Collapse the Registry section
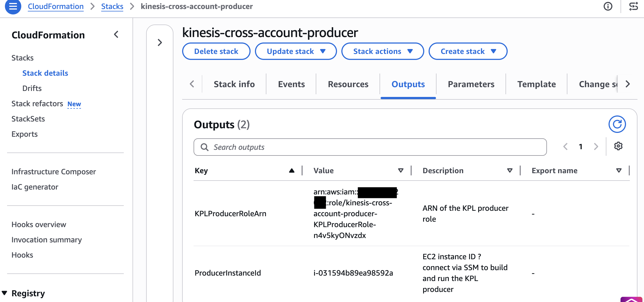The width and height of the screenshot is (644, 302). (x=5, y=293)
